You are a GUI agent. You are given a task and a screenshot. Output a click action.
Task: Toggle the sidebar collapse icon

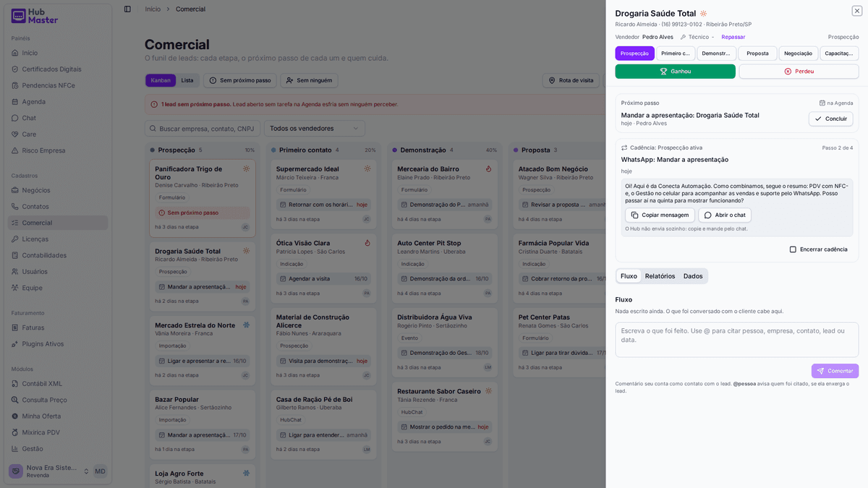[x=127, y=9]
